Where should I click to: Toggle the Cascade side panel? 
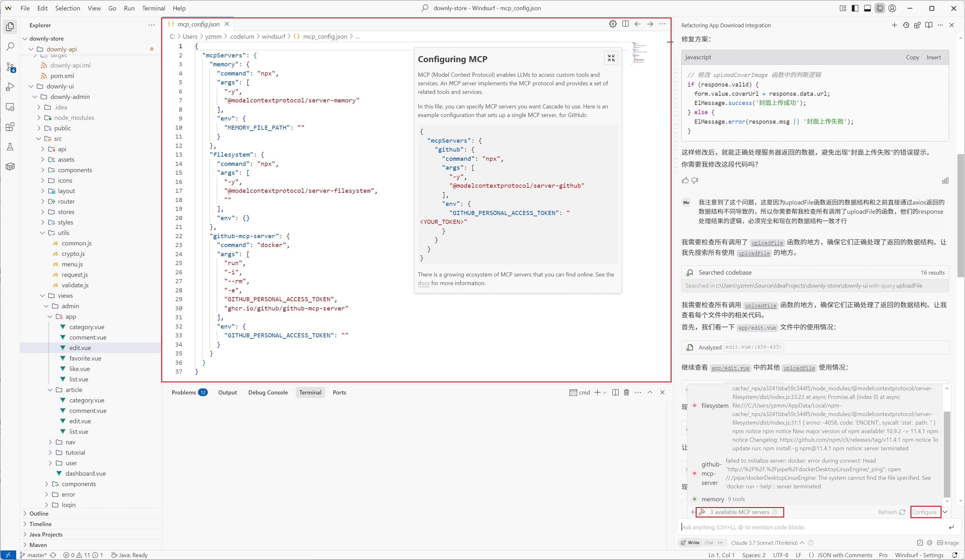[880, 8]
